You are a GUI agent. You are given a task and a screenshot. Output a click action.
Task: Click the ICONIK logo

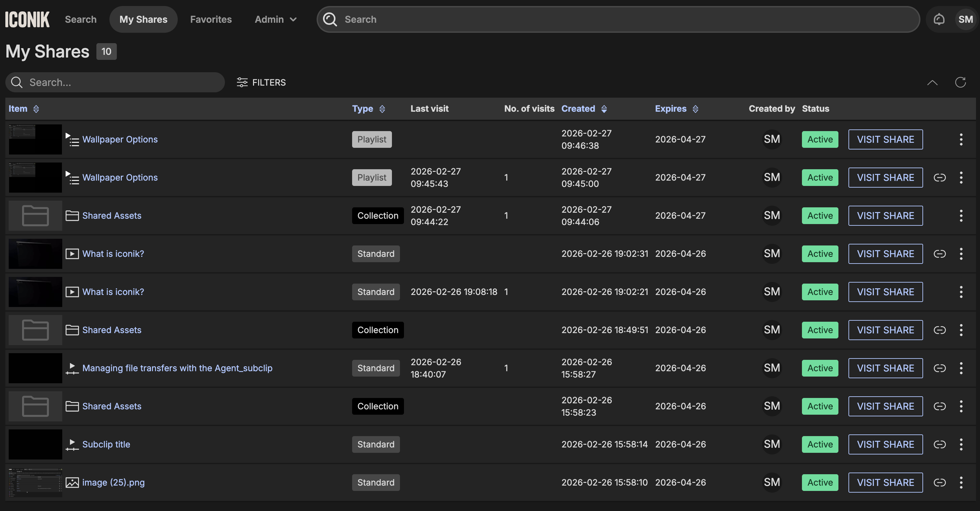[27, 19]
